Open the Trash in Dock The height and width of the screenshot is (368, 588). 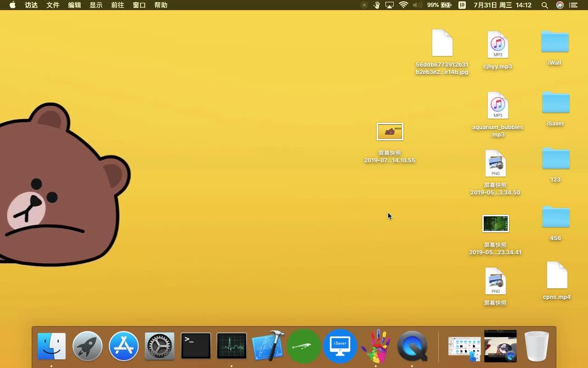click(537, 346)
